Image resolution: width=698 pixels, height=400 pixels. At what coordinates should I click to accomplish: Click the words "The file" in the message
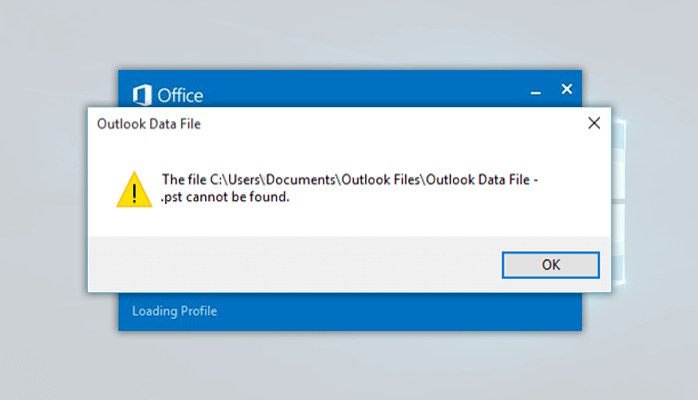(184, 180)
